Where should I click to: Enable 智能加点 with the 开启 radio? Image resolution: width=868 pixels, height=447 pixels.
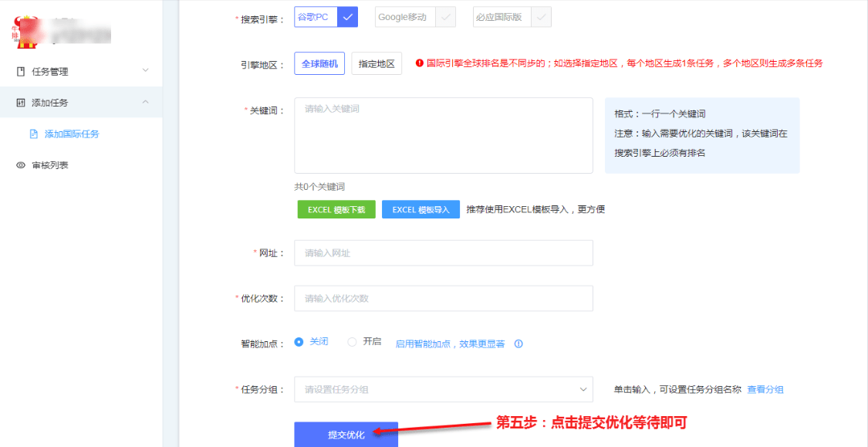coord(352,342)
